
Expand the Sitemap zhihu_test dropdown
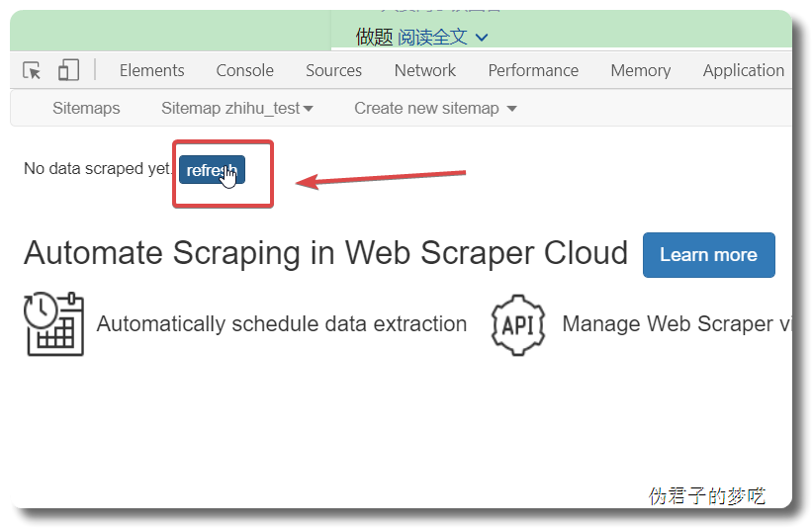click(237, 108)
